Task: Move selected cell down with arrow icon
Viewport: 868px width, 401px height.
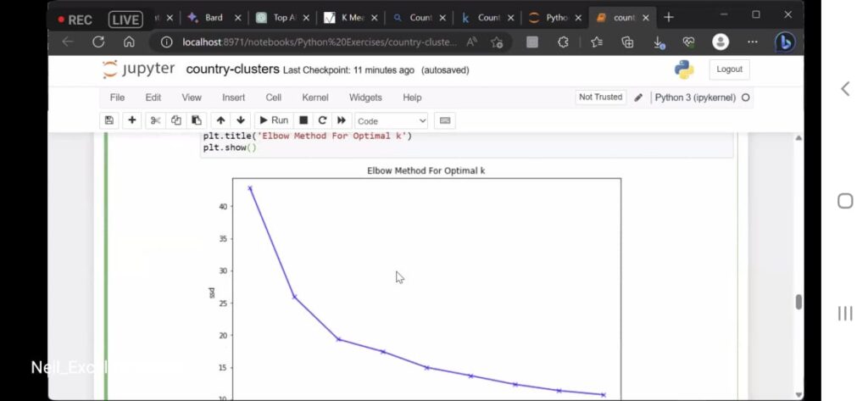Action: pyautogui.click(x=241, y=120)
